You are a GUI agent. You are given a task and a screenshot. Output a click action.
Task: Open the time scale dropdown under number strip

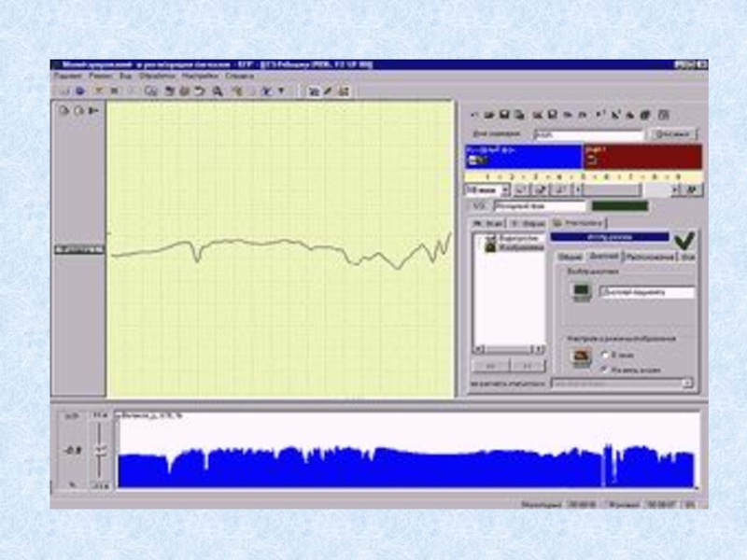(486, 189)
